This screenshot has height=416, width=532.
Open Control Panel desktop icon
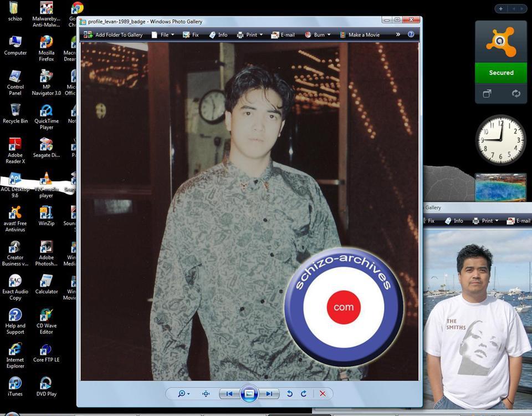click(16, 83)
